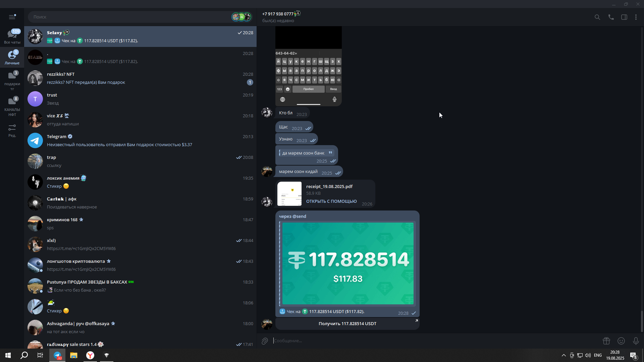Open the notification center icon
This screenshot has height=362, width=644.
point(633,356)
